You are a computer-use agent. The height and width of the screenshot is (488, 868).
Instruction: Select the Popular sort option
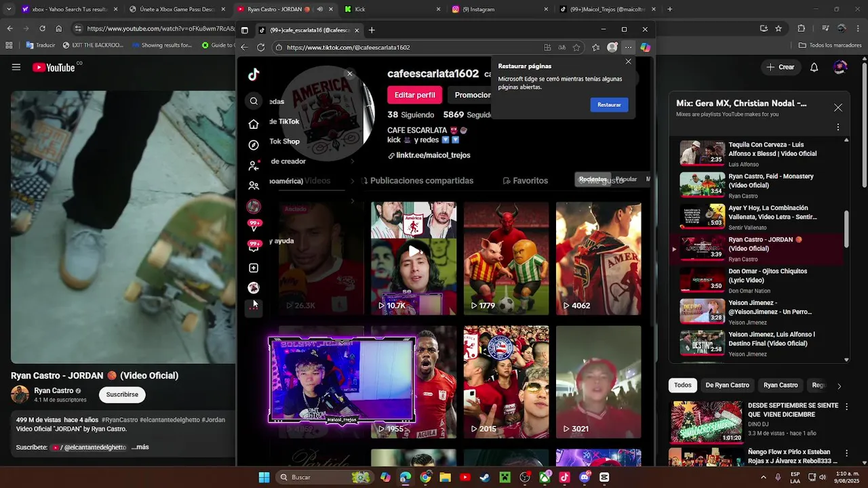tap(626, 180)
